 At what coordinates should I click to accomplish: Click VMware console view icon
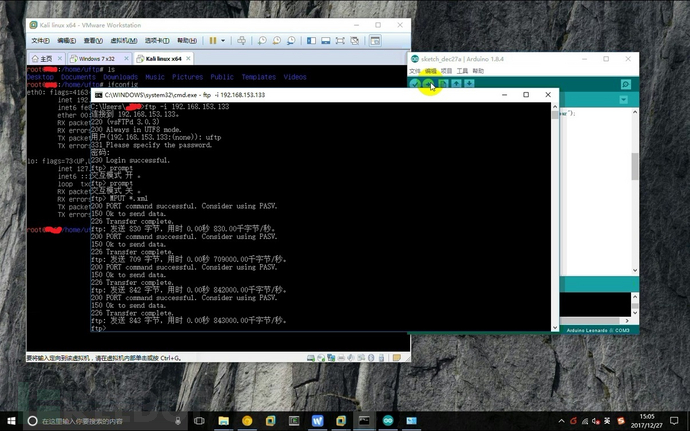tap(375, 41)
